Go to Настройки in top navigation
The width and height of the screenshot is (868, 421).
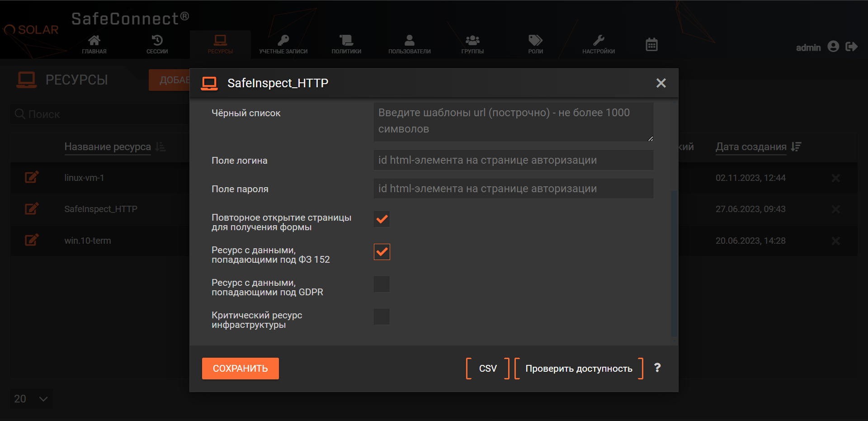(598, 44)
